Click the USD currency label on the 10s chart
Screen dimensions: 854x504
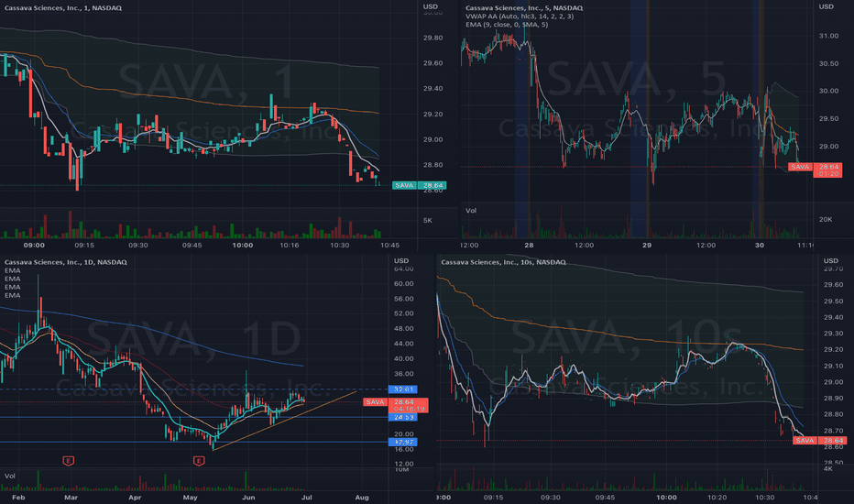coord(830,260)
